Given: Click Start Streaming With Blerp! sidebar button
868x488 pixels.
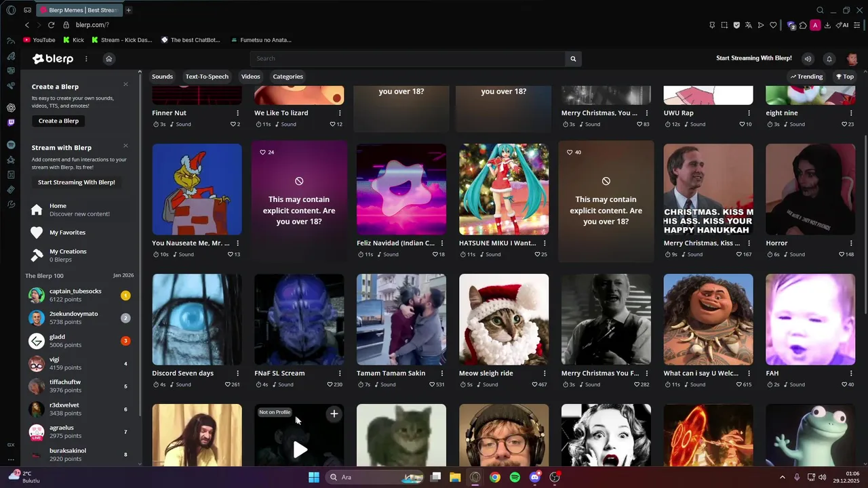Looking at the screenshot, I should tap(77, 182).
